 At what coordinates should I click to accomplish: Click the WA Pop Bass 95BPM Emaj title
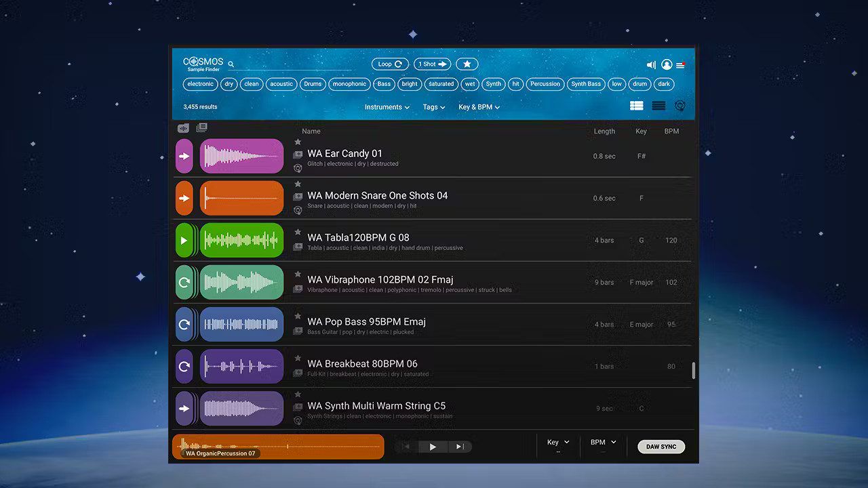coord(366,322)
